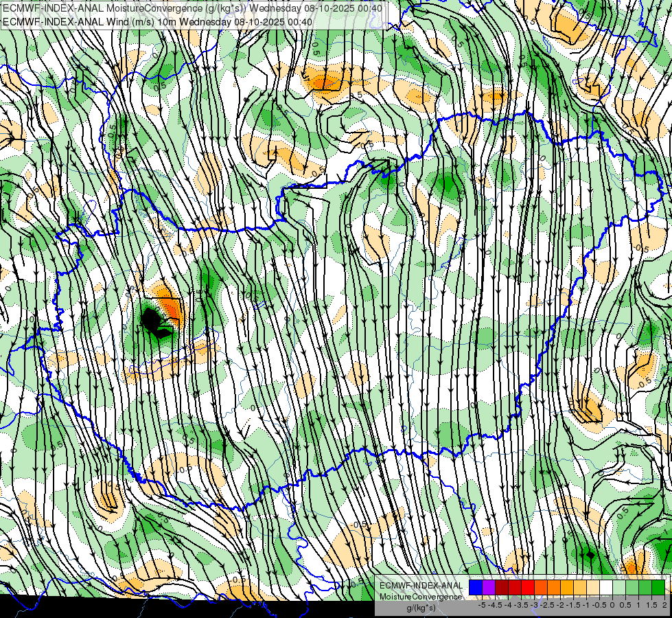Select the darkest green legend swatch
The width and height of the screenshot is (672, 618).
tap(658, 588)
